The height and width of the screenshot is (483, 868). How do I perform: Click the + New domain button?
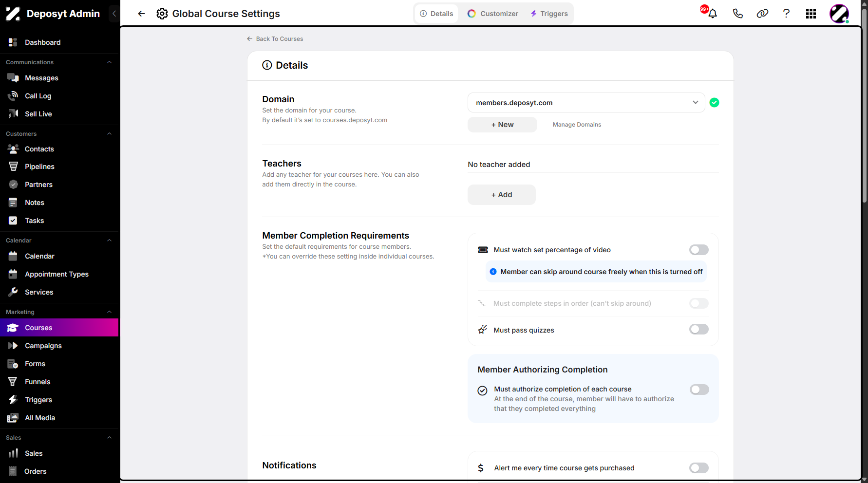[x=502, y=125]
